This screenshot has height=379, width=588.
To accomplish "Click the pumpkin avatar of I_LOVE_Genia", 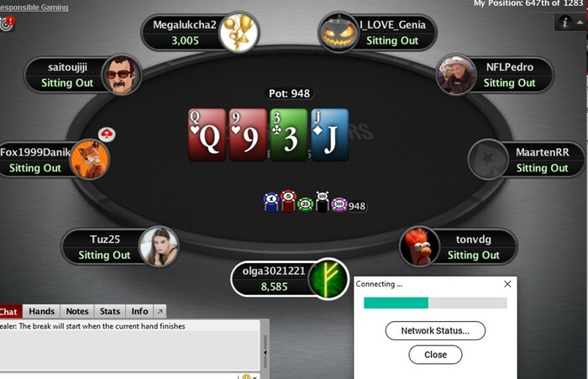I will click(x=339, y=33).
